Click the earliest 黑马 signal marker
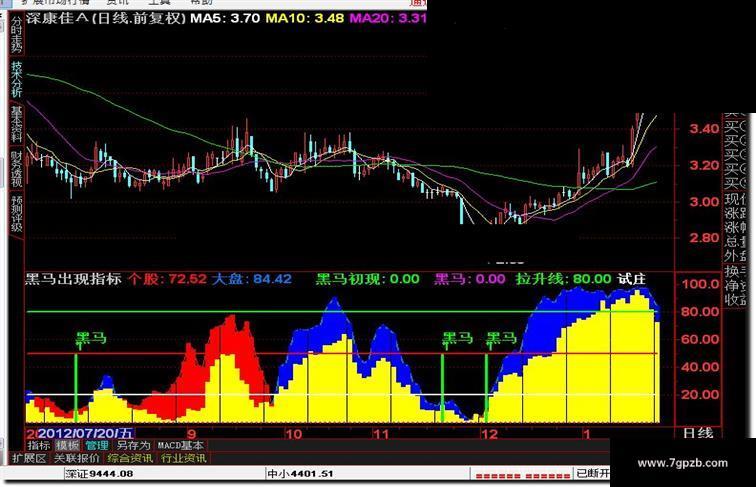 coord(91,339)
